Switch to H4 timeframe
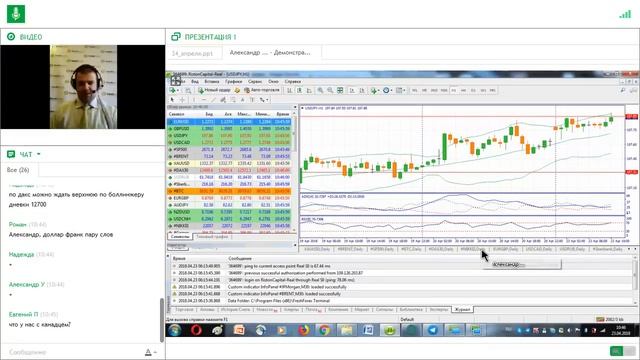640x360 pixels. (463, 90)
